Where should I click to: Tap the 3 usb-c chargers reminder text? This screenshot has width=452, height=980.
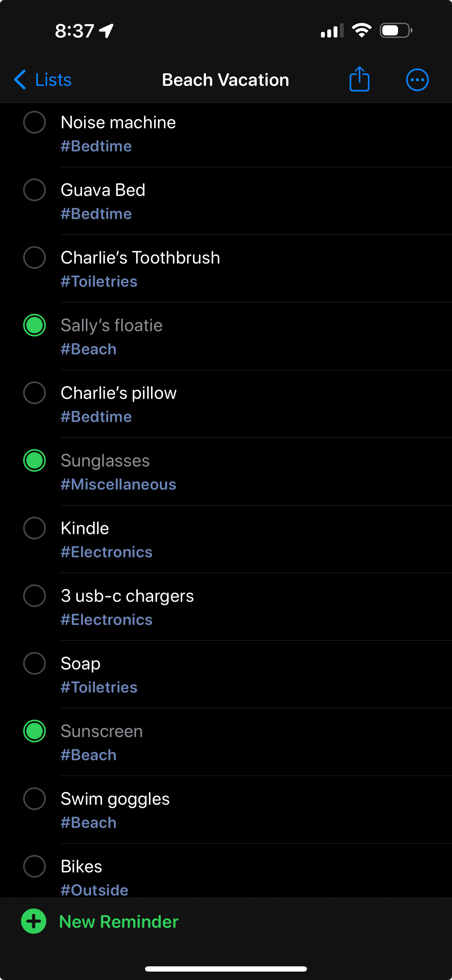click(128, 596)
